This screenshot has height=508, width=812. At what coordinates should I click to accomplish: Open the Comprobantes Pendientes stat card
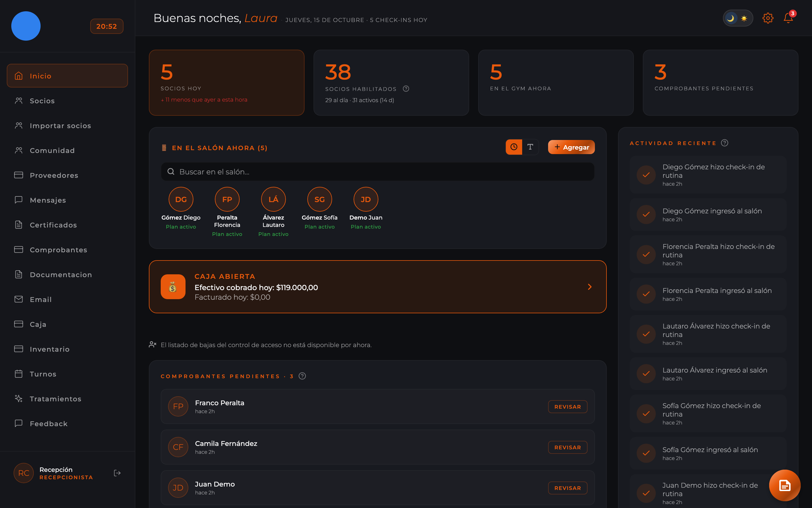coord(720,83)
